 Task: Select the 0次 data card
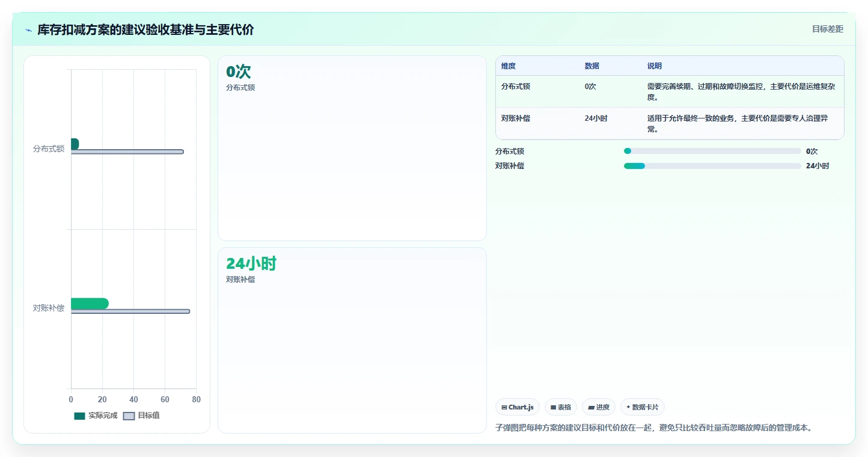tap(352, 148)
